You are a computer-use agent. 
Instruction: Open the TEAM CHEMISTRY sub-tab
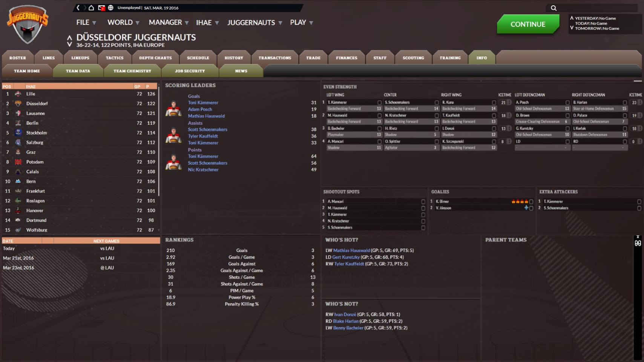click(x=132, y=71)
